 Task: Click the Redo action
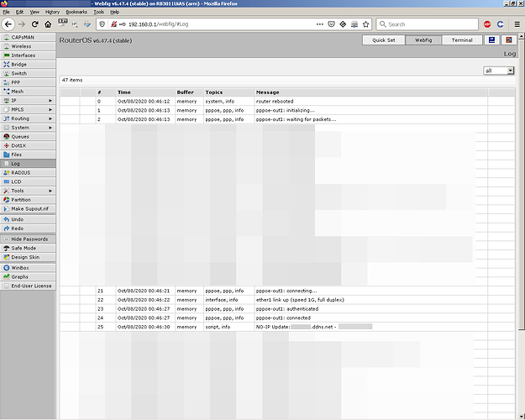[28, 228]
